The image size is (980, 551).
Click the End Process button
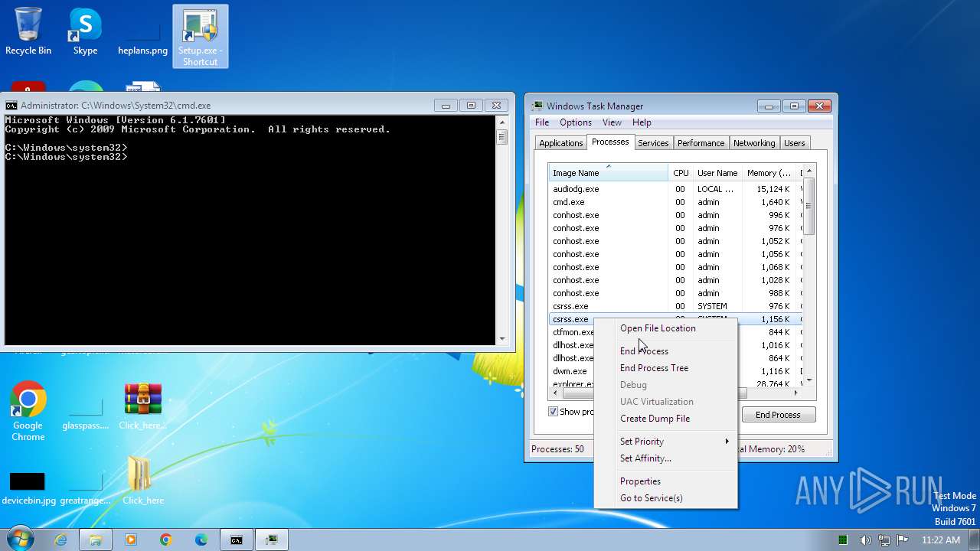(778, 415)
